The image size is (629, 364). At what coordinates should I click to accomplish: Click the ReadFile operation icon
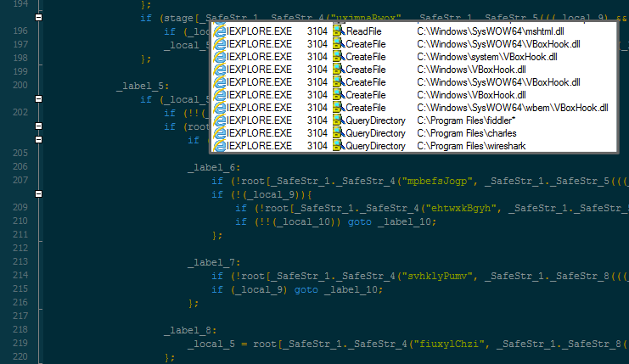tap(338, 31)
